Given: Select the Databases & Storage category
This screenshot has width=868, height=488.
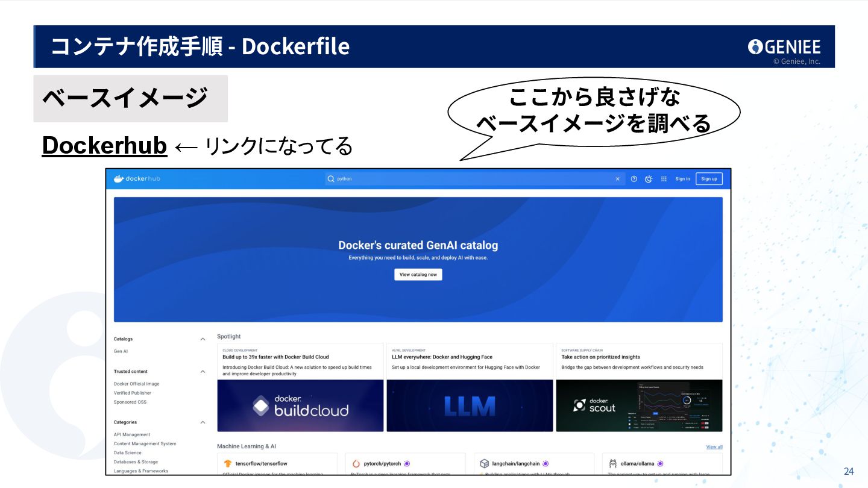Looking at the screenshot, I should coord(136,462).
